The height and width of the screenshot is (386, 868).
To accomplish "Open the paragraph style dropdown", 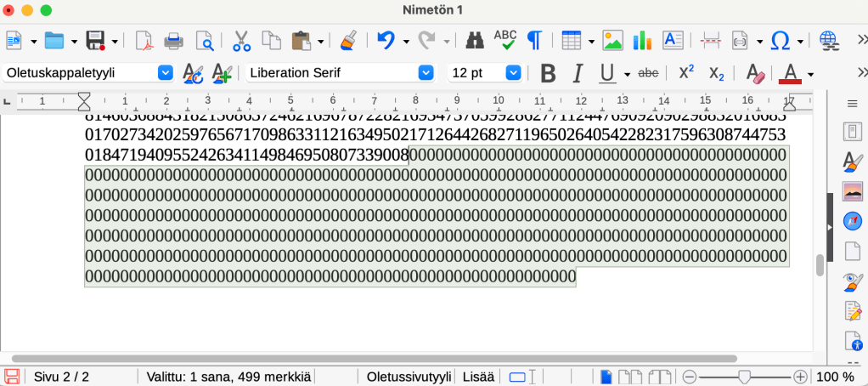I will [166, 73].
